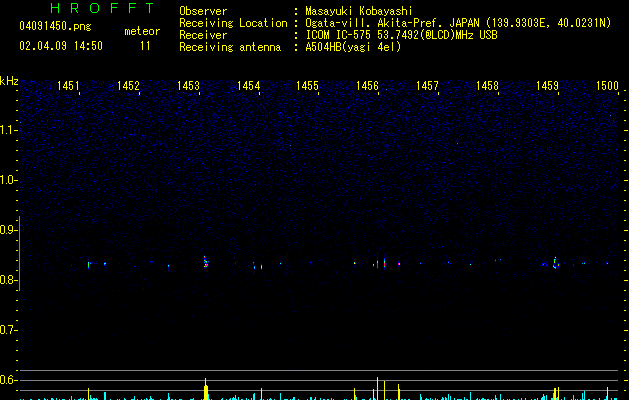The image size is (629, 400).
Task: Click time marker 1458
Action: point(487,86)
